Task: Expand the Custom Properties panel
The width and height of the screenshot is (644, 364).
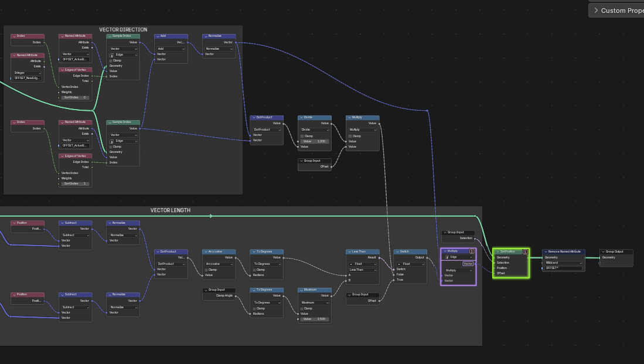Action: coord(596,11)
